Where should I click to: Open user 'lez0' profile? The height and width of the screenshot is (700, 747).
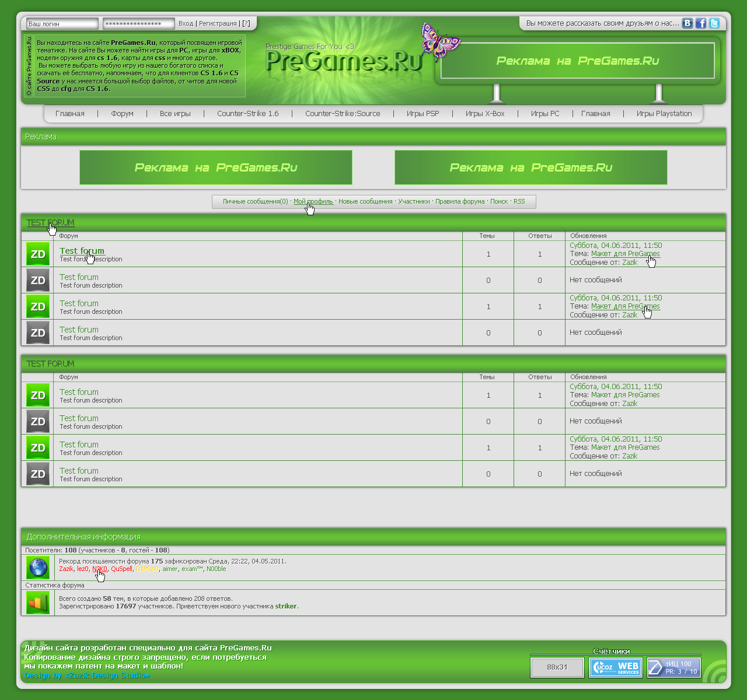pyautogui.click(x=83, y=569)
